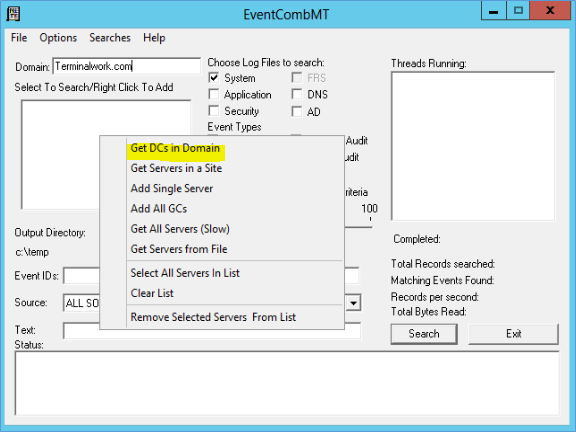Click Records per second label
The width and height of the screenshot is (576, 432).
click(435, 297)
